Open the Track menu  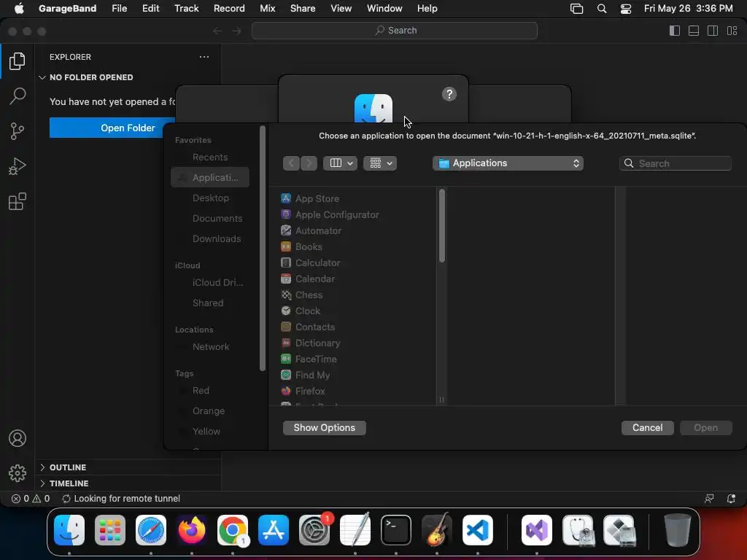[x=186, y=9]
